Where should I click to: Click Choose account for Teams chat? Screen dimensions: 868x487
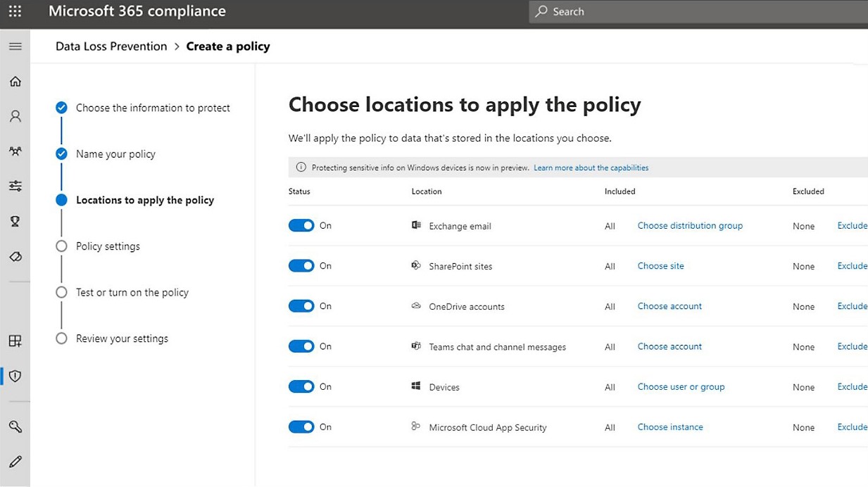pos(669,346)
